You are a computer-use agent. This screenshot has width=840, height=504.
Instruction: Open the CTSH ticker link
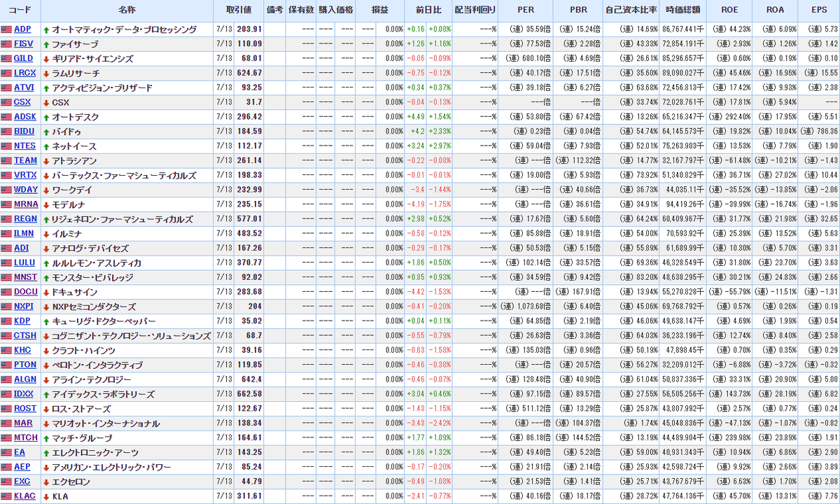pyautogui.click(x=24, y=336)
